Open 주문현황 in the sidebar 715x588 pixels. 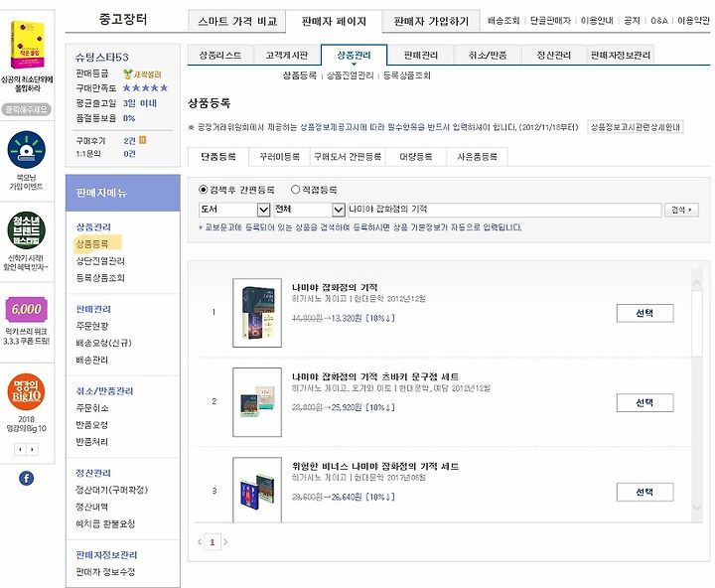[x=92, y=326]
